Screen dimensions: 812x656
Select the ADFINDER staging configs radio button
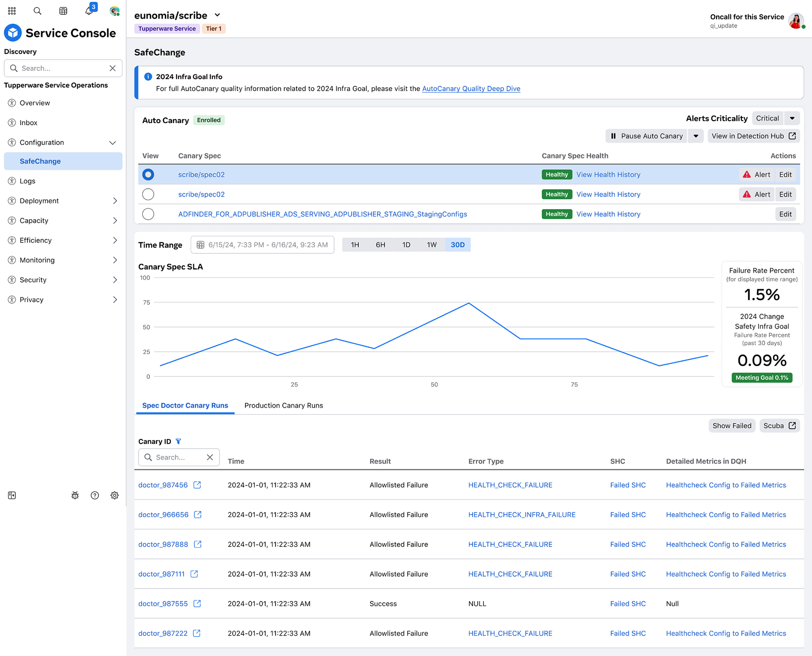coord(148,214)
